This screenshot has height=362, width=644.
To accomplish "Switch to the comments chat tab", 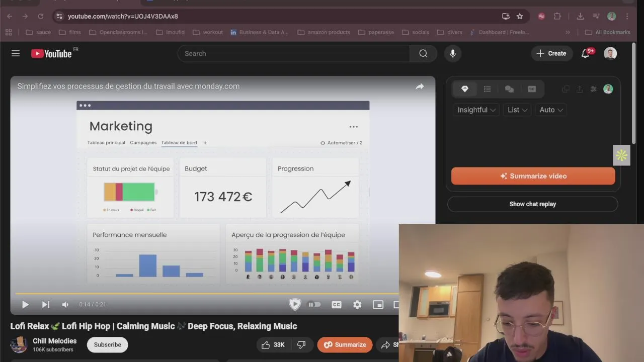I will tap(509, 89).
